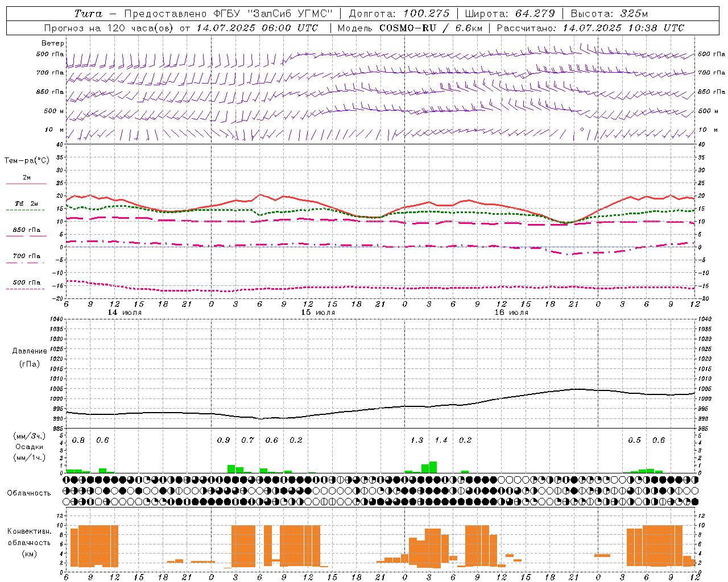Click the Облачность row label

click(x=29, y=493)
